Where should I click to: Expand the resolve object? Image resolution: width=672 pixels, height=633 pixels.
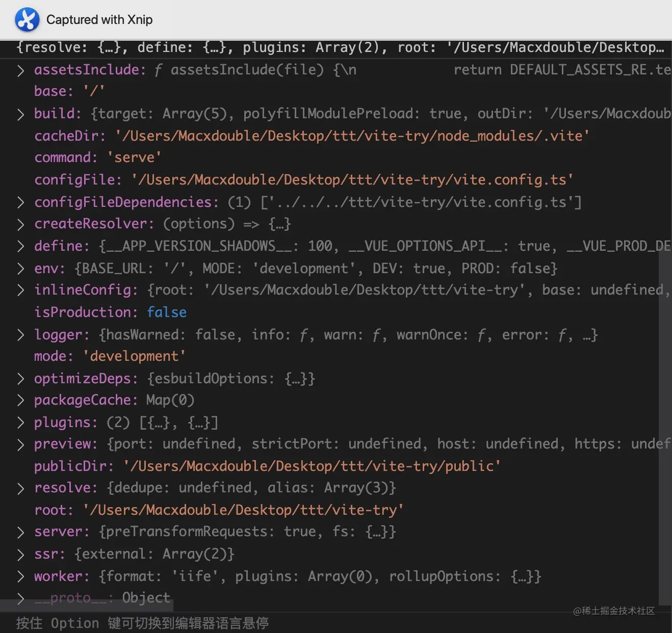point(20,488)
